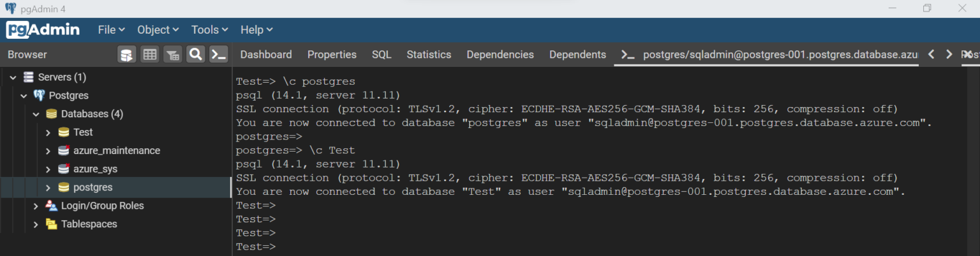
Task: Launch the PSQL Tool terminal icon
Action: coord(219,55)
